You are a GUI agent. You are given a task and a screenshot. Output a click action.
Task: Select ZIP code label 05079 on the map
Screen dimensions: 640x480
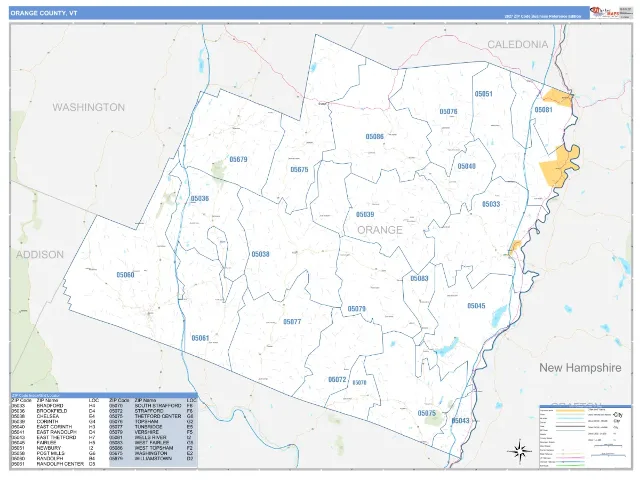pos(356,309)
